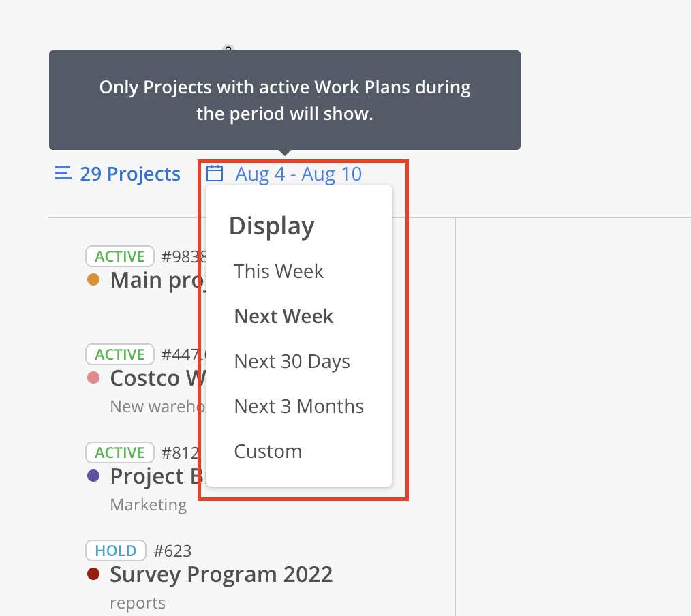Select This Week display option

(x=279, y=271)
